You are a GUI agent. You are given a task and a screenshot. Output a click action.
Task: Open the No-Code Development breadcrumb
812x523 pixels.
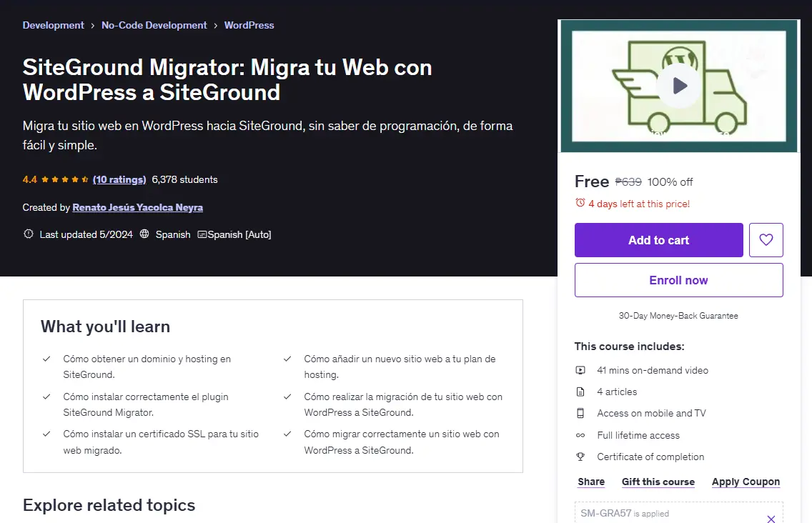coord(154,26)
